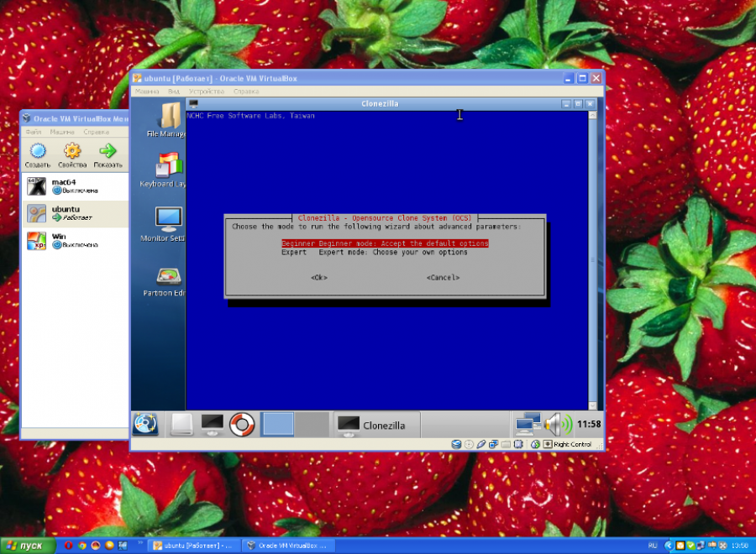Screen dimensions: 756x554
Task: Open the Справка menu in VirtualBox Manager
Action: (x=96, y=132)
